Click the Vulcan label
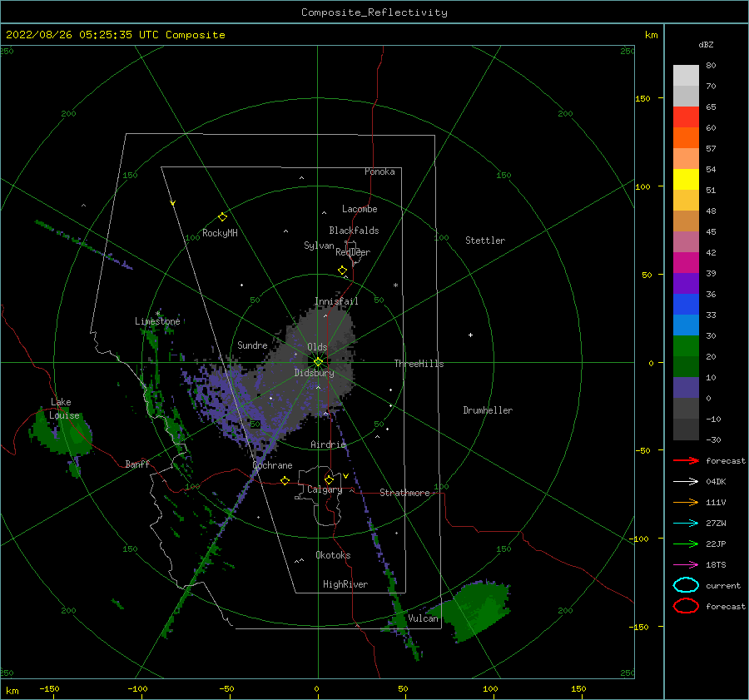Viewport: 749px width, 700px height. [424, 618]
